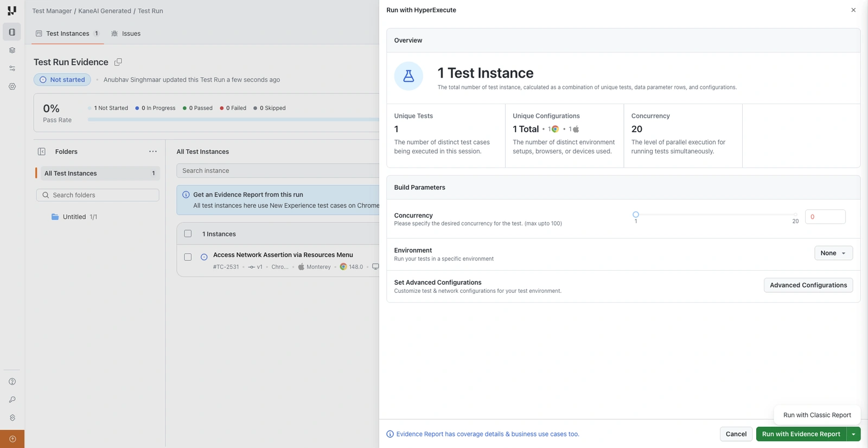This screenshot has width=868, height=448.
Task: Open the settings gear in left sidebar
Action: [12, 86]
